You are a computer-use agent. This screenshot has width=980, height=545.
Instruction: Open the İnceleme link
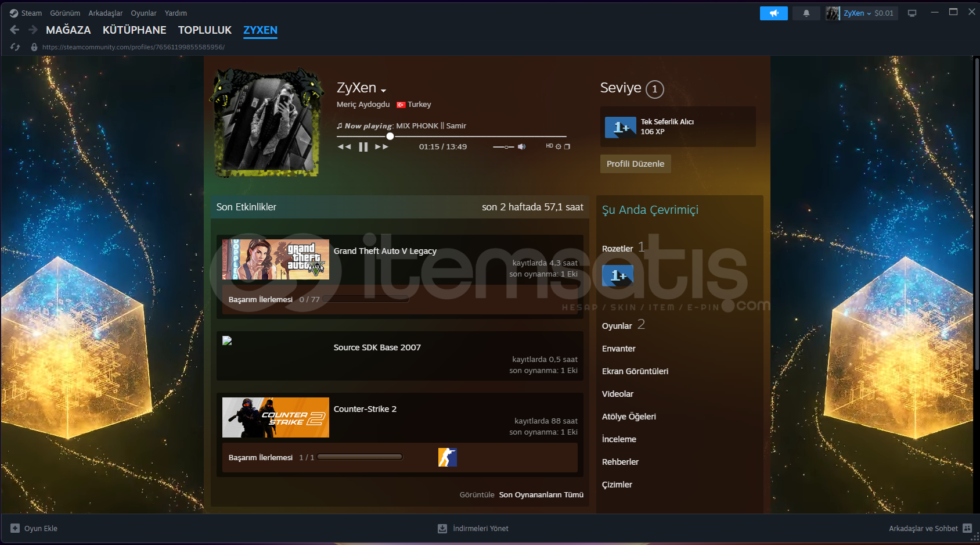coord(619,439)
